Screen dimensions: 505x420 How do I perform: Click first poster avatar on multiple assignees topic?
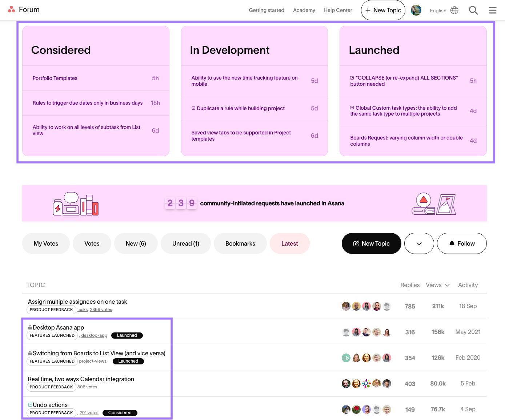(x=346, y=306)
